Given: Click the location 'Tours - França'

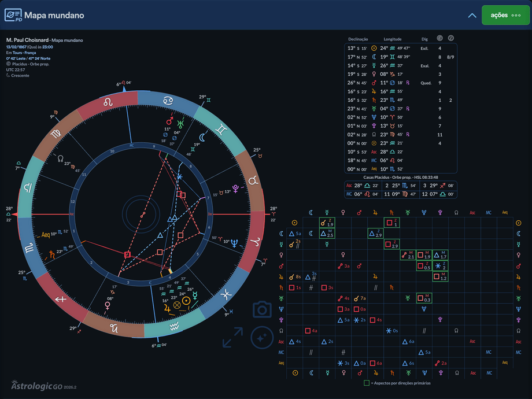Looking at the screenshot, I should [x=24, y=53].
